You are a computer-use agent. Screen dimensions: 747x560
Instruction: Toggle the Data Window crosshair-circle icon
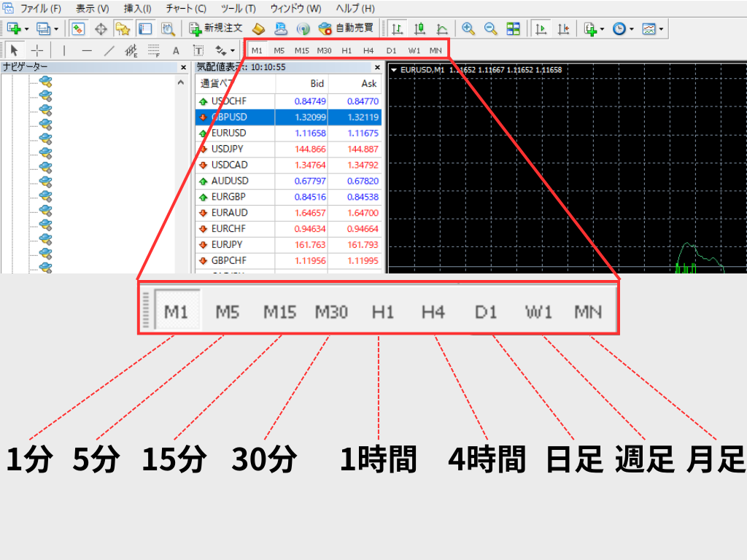coord(101,29)
